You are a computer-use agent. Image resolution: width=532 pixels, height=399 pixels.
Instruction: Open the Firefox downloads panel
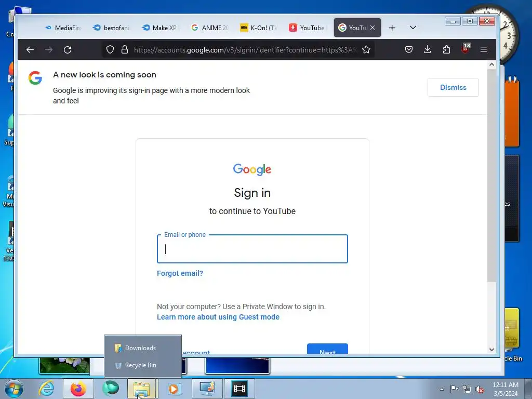(x=428, y=49)
